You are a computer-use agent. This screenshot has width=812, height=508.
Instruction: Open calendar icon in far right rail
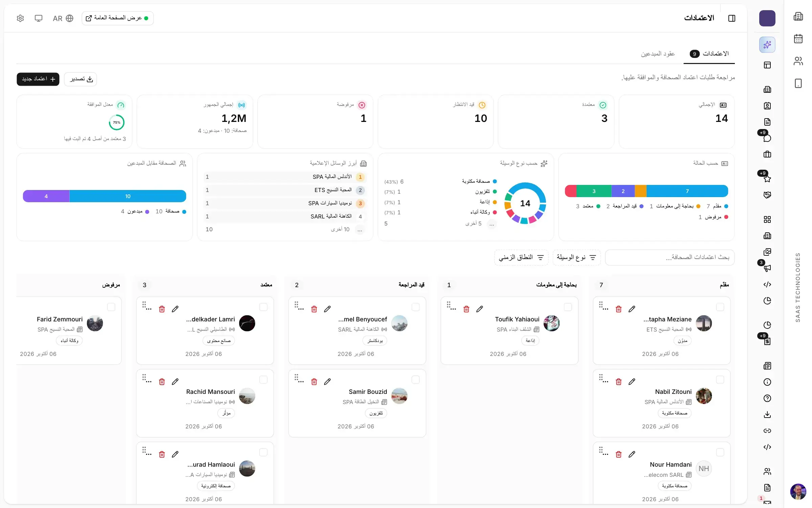point(798,39)
